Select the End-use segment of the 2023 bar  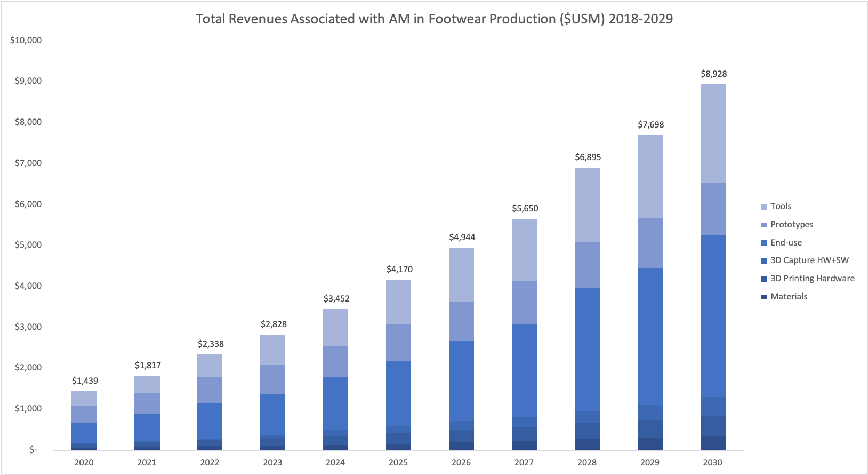pyautogui.click(x=272, y=415)
